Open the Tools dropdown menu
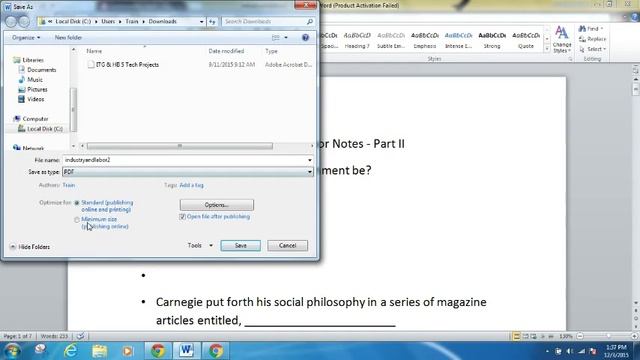The width and height of the screenshot is (640, 360). pyautogui.click(x=200, y=246)
